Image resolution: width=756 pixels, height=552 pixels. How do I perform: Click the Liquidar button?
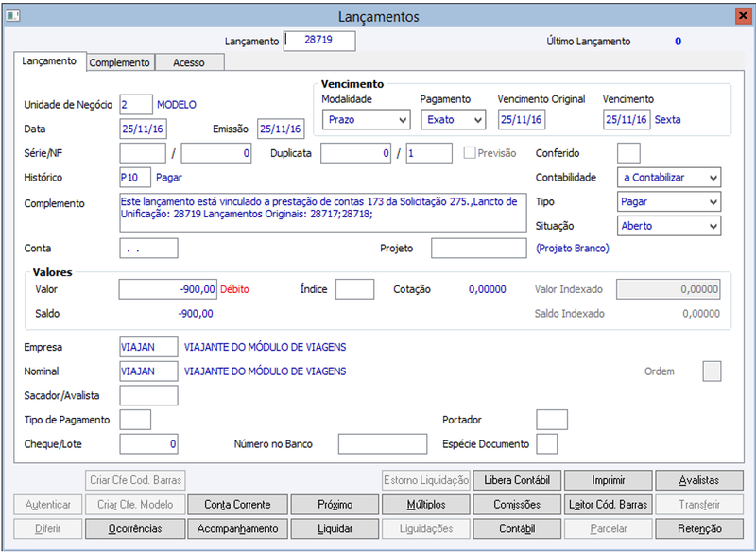(x=335, y=528)
